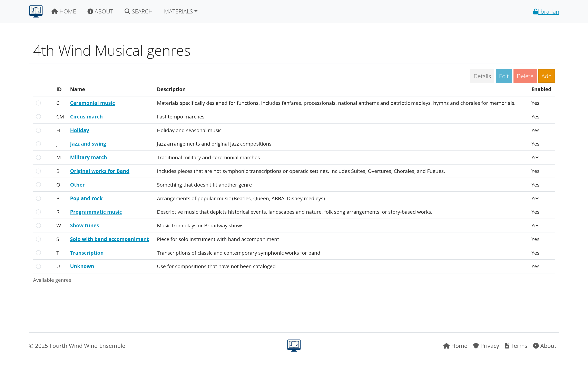Click the home icon in the top navigation
The image size is (588, 367).
click(x=55, y=11)
